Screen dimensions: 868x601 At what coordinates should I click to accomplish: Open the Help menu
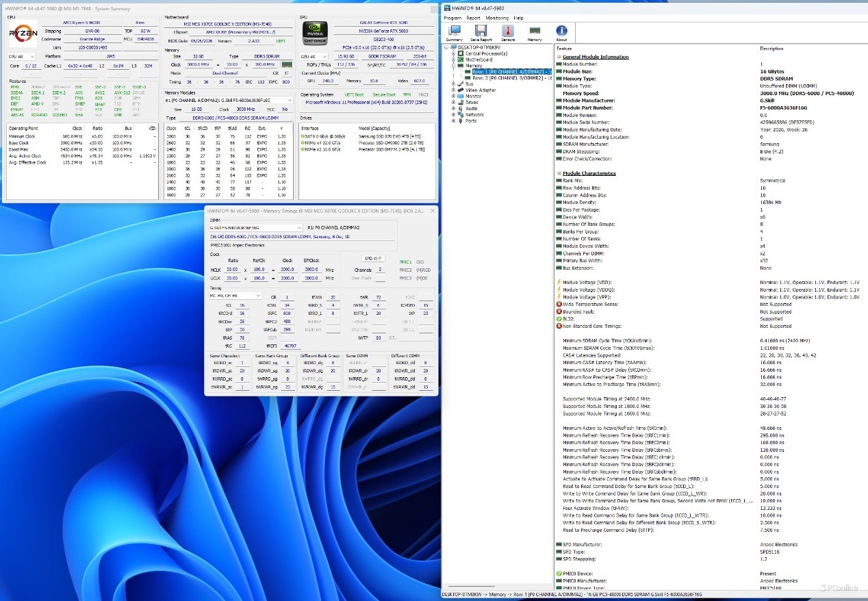[518, 18]
